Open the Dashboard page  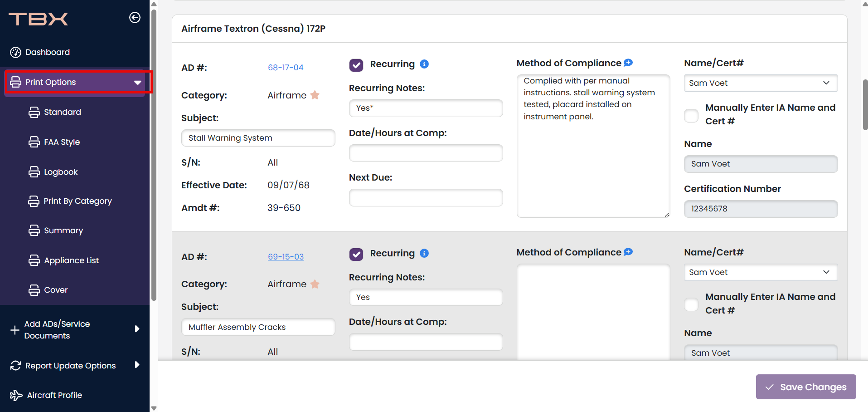click(48, 52)
